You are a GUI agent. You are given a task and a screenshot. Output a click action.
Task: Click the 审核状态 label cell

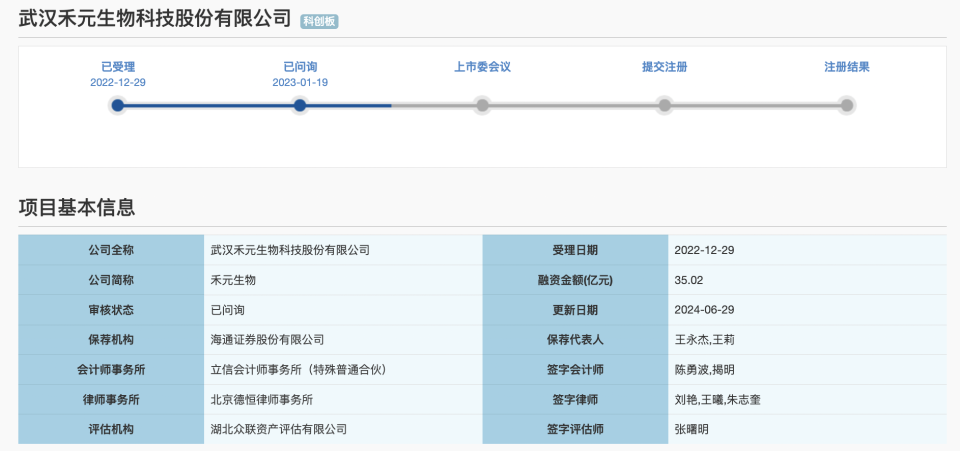tap(111, 310)
